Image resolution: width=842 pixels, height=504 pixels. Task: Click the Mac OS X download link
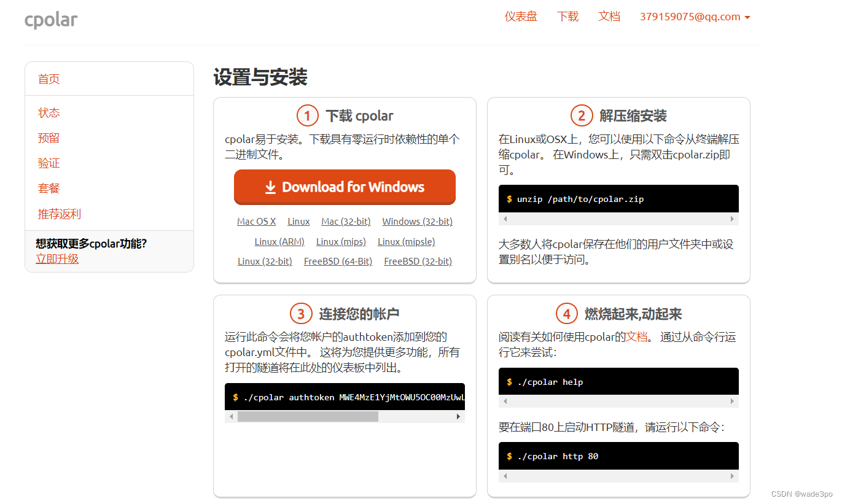257,222
